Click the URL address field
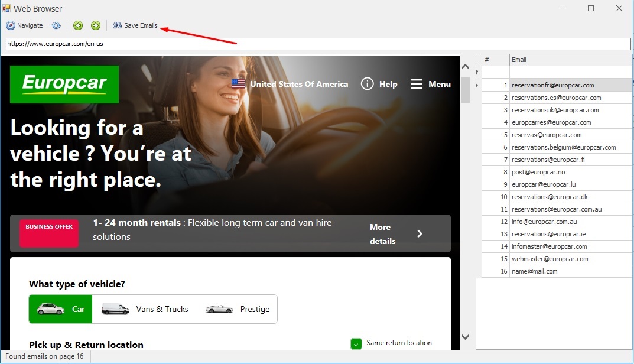 (318, 44)
